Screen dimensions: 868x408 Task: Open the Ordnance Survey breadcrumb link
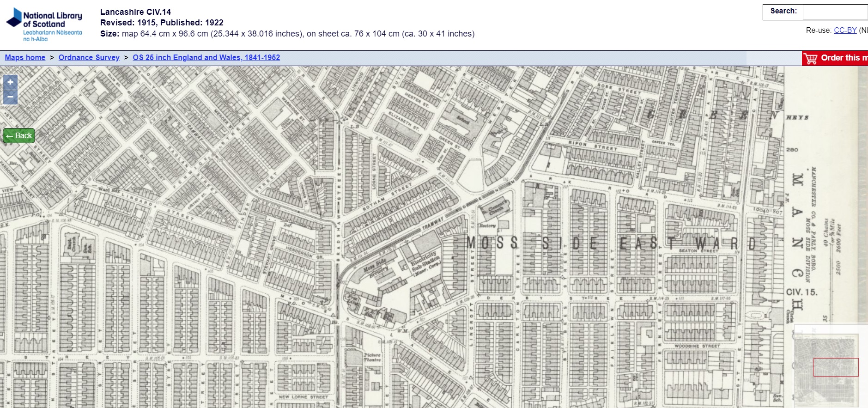tap(89, 57)
